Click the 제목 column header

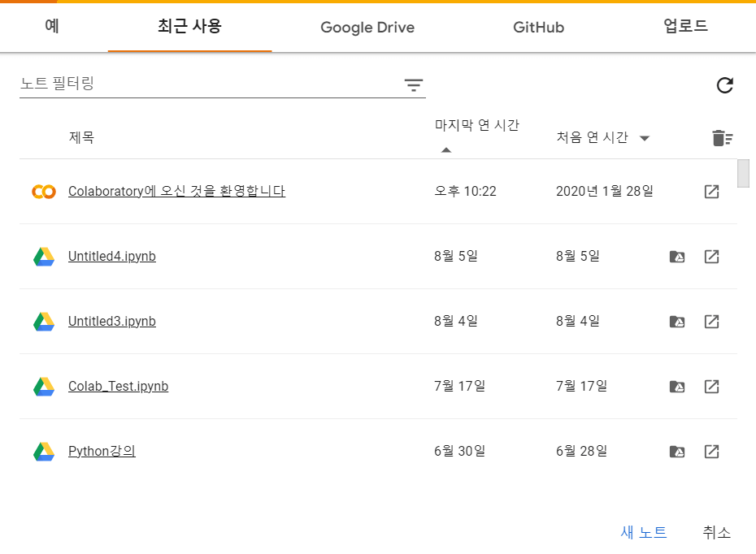pyautogui.click(x=81, y=138)
